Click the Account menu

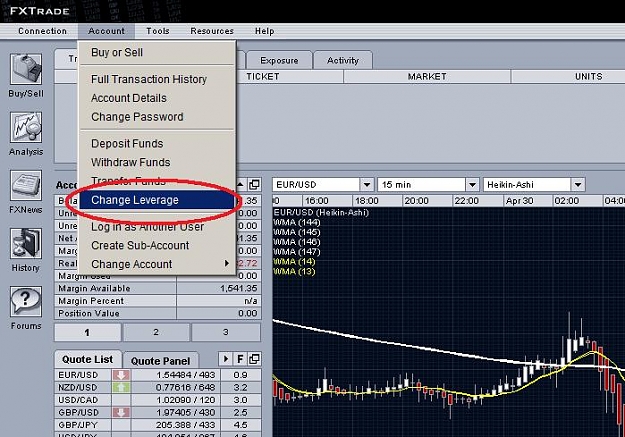(106, 31)
